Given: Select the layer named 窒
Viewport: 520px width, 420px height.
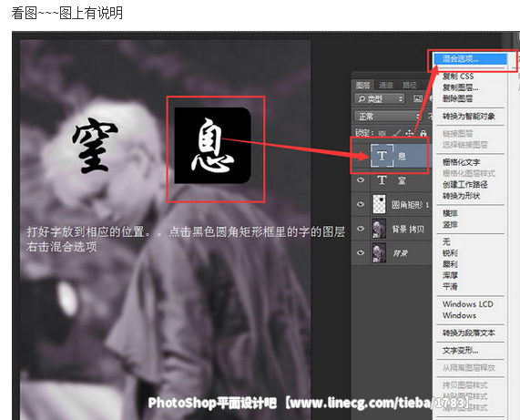Looking at the screenshot, I should 402,180.
